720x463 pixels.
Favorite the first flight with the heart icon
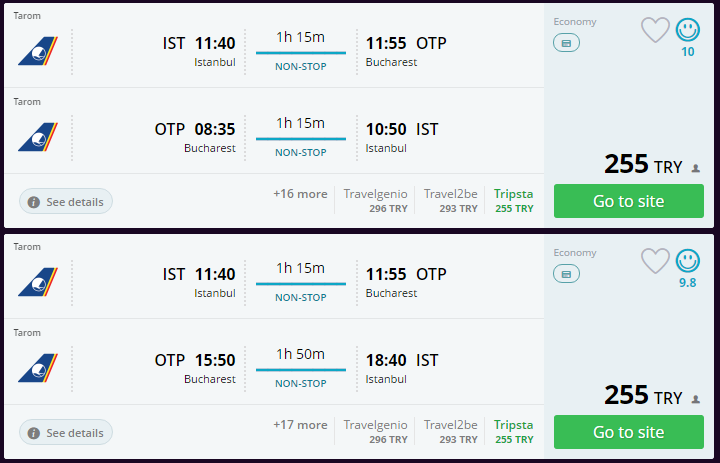tap(655, 30)
